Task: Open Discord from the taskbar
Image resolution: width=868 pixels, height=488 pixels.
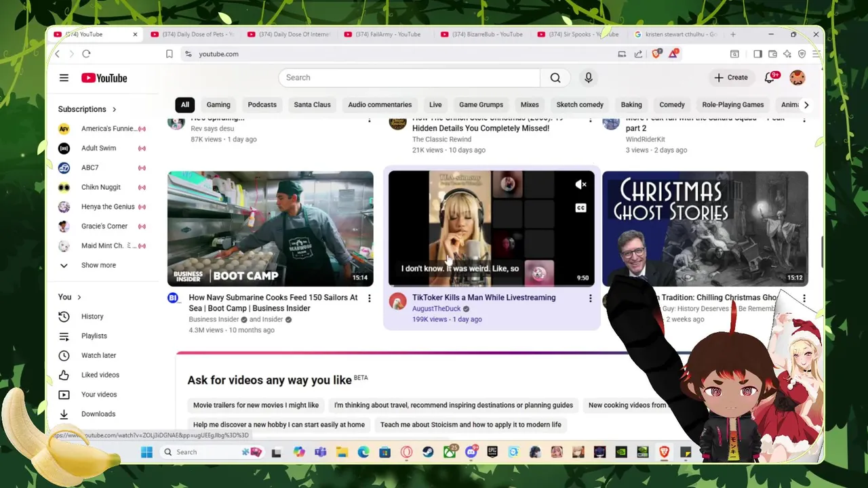Action: (471, 452)
